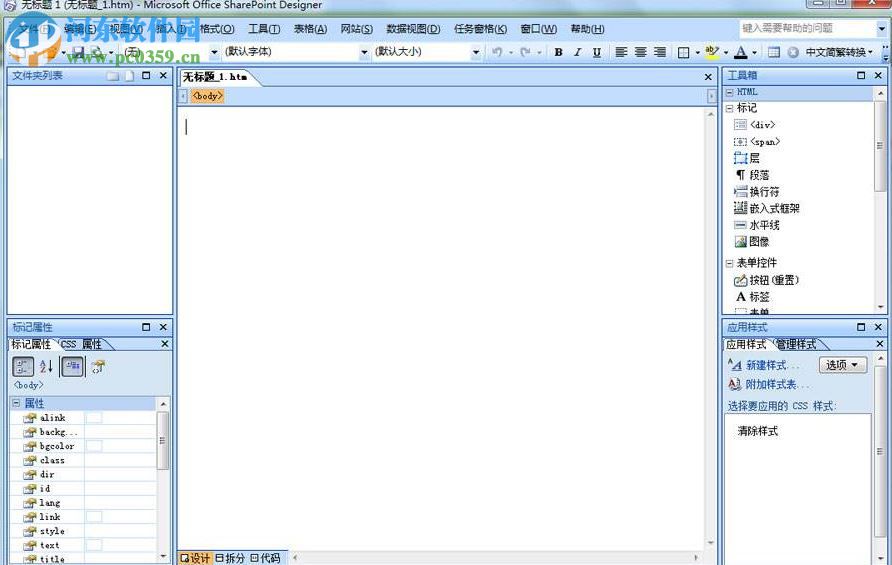Collapse the 表单控件 group in toolbox
The image size is (892, 565).
coord(730,263)
